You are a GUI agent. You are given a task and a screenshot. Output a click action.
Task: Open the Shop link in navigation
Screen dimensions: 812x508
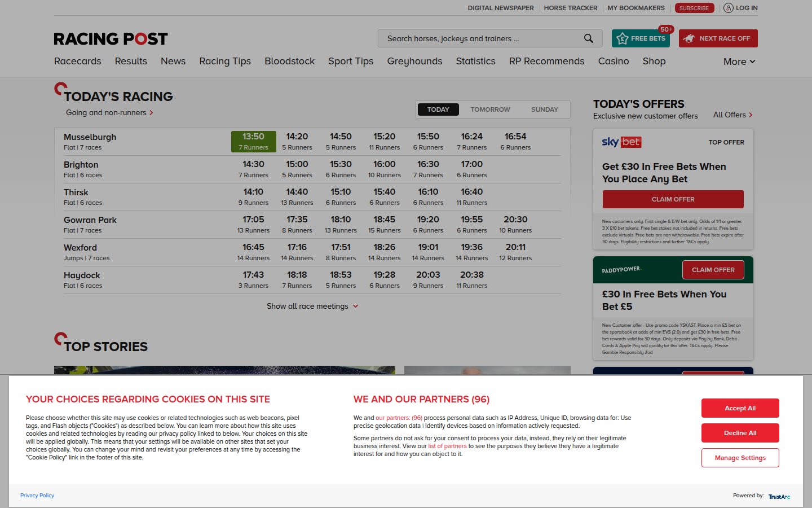coord(654,61)
